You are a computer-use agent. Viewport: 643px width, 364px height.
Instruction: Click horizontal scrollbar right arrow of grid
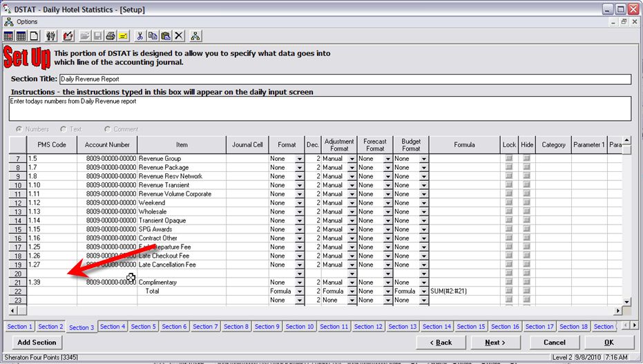coord(618,311)
